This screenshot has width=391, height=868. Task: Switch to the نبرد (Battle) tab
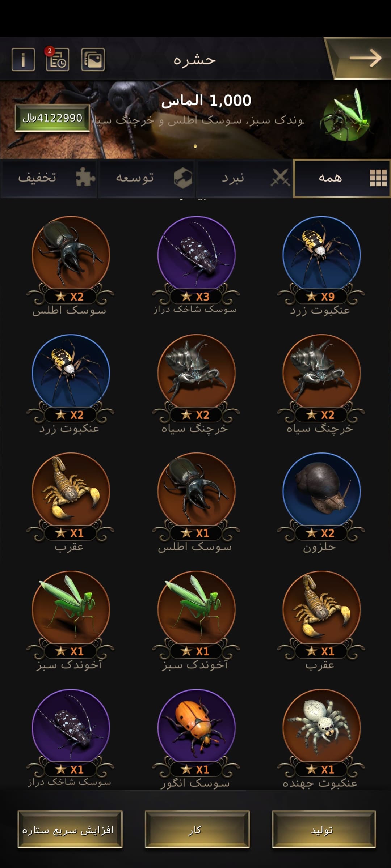(x=244, y=178)
